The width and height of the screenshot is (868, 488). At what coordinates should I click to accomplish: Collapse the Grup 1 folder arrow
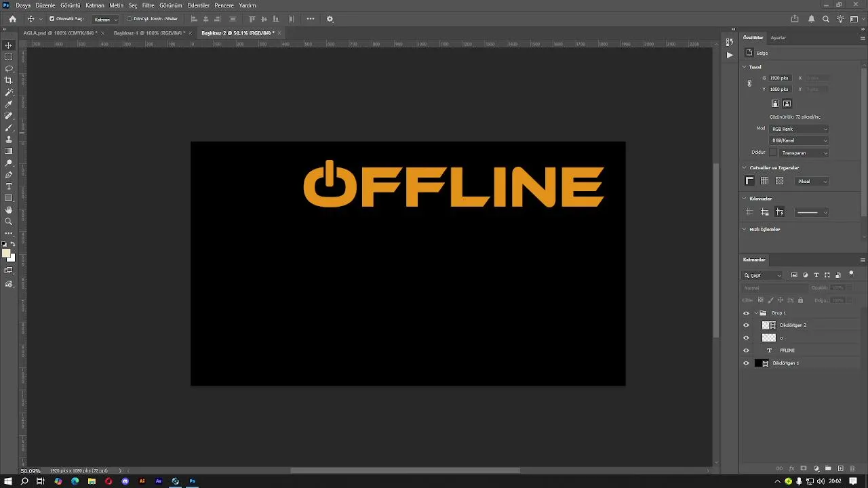click(756, 313)
